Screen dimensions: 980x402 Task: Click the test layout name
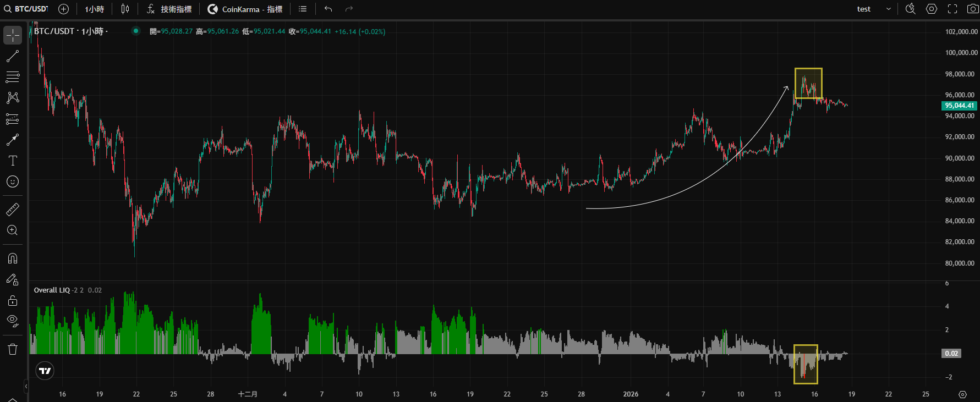864,9
